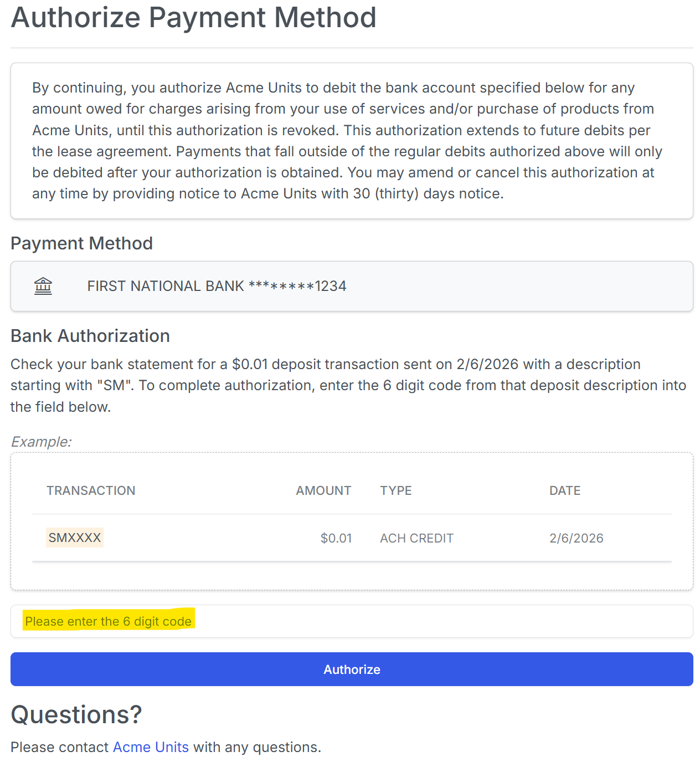Click the $0.01 amount in example row

(x=336, y=538)
